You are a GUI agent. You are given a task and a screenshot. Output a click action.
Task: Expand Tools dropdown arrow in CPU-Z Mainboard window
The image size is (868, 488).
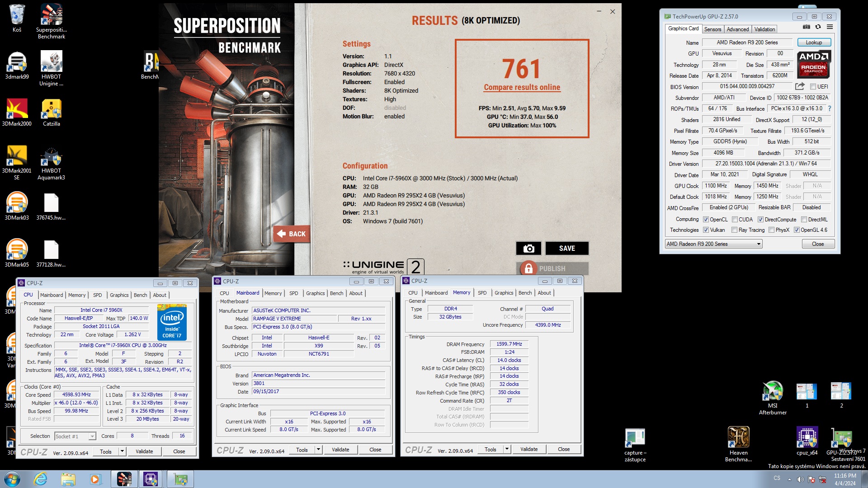[318, 449]
